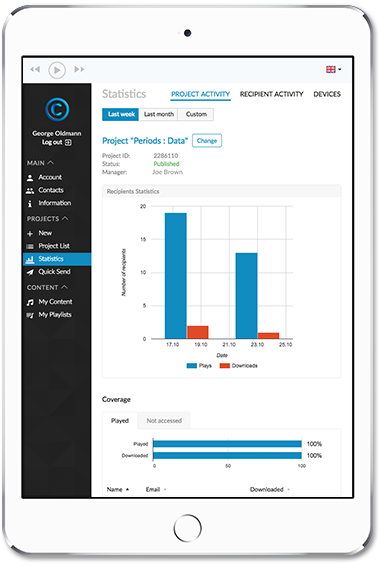
Task: Click the fast-forward icon in player bar
Action: pyautogui.click(x=79, y=69)
